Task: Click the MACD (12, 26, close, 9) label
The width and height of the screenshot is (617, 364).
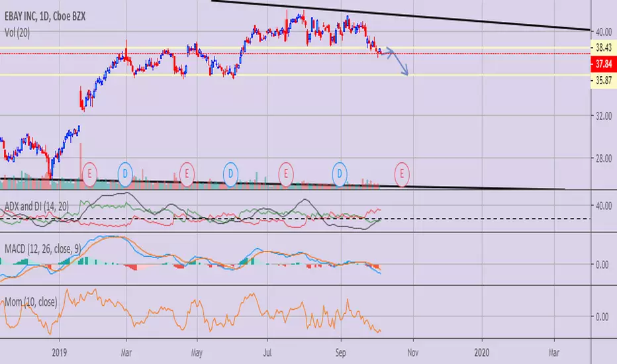Action: pos(43,249)
